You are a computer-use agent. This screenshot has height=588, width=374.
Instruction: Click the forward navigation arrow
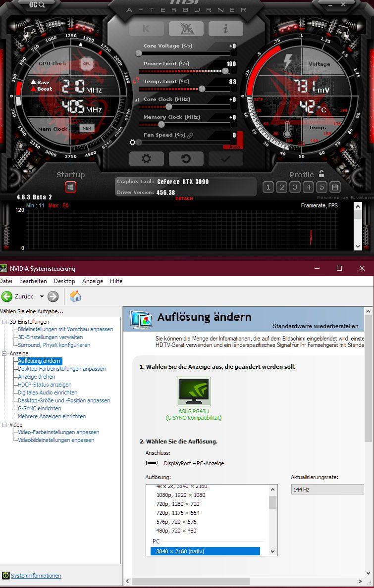tap(53, 296)
